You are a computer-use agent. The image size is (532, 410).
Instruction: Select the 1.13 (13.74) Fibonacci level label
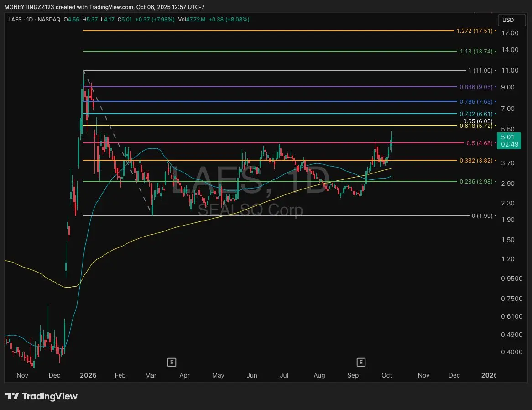pyautogui.click(x=476, y=51)
